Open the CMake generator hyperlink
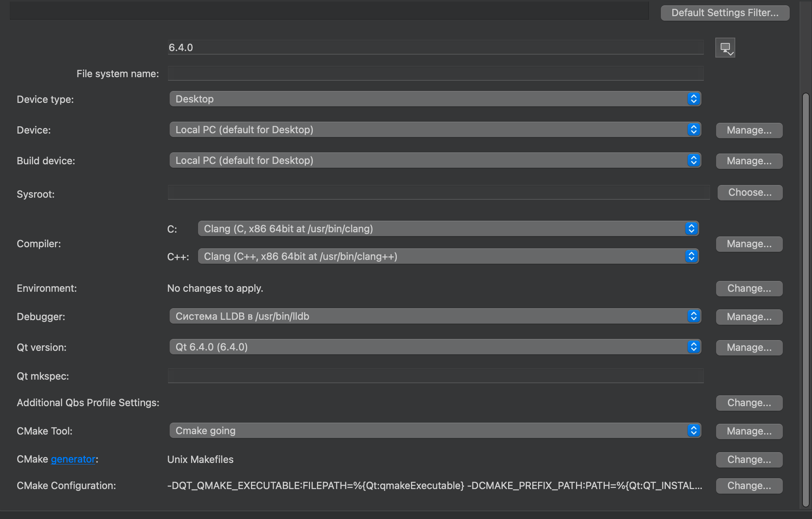812x519 pixels. 73,459
